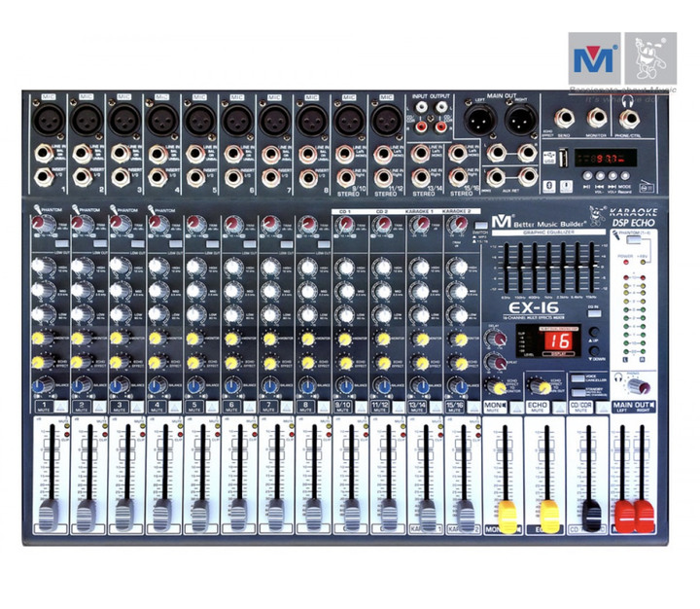Click the REPEAT knob below the DELAY knob
Viewport: 700px width, 609px height.
[x=496, y=362]
